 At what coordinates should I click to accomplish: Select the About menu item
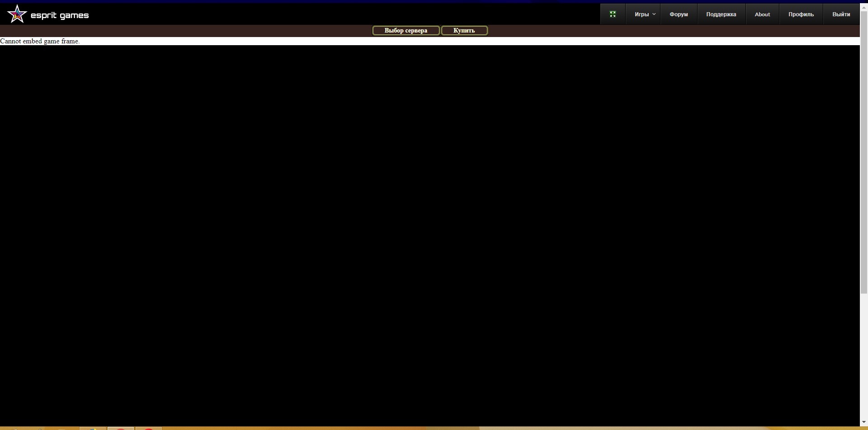tap(762, 14)
